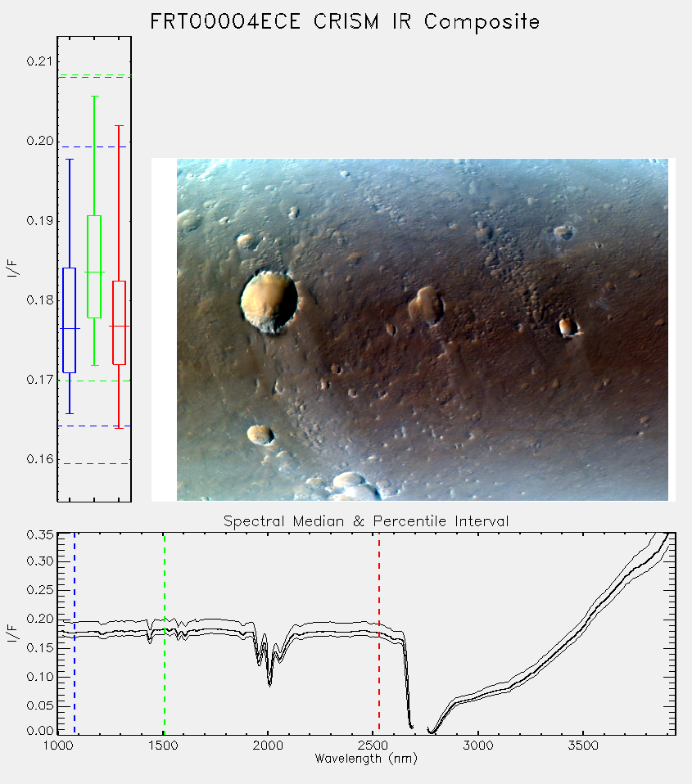The image size is (692, 784).
Task: Click the blue dashed wavelength marker line
Action: pos(75,633)
